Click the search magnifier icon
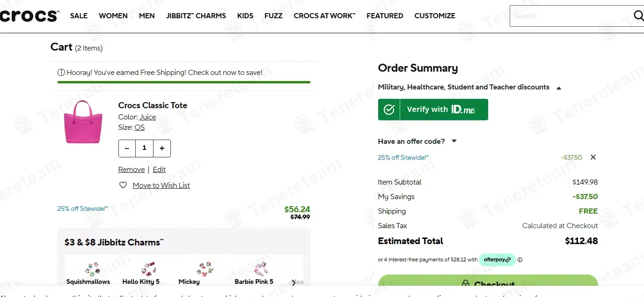The width and height of the screenshot is (644, 297). (x=638, y=15)
